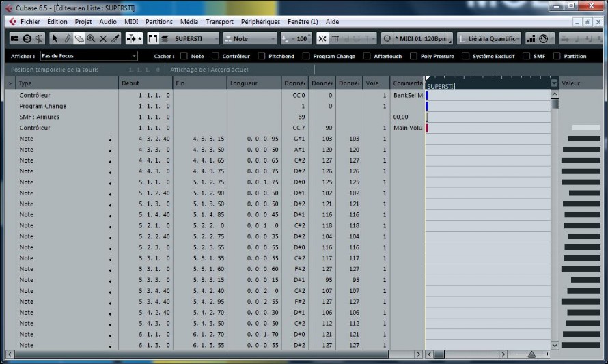The height and width of the screenshot is (364, 608).
Task: Click the inner window restore button
Action: coord(588,22)
